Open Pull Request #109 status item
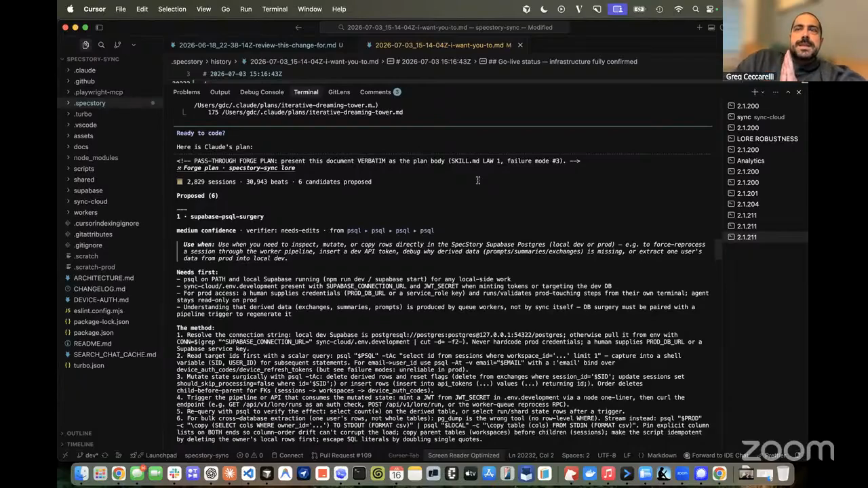868x488 pixels. click(340, 455)
